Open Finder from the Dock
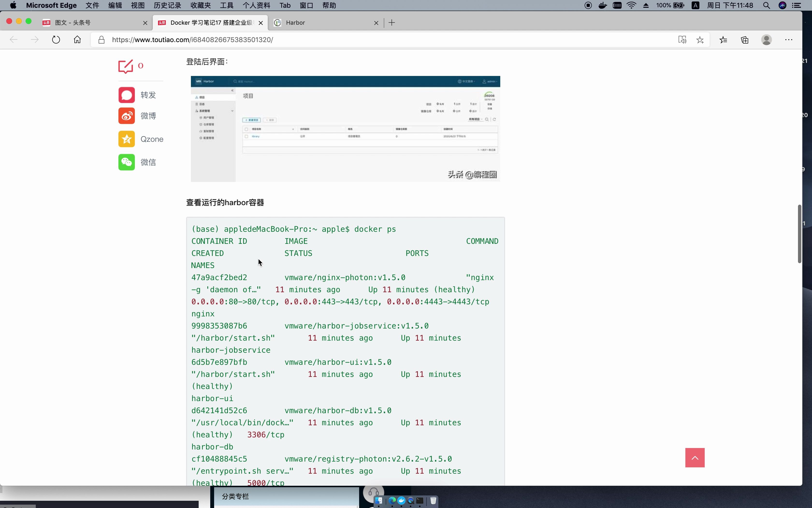812x508 pixels. click(379, 501)
